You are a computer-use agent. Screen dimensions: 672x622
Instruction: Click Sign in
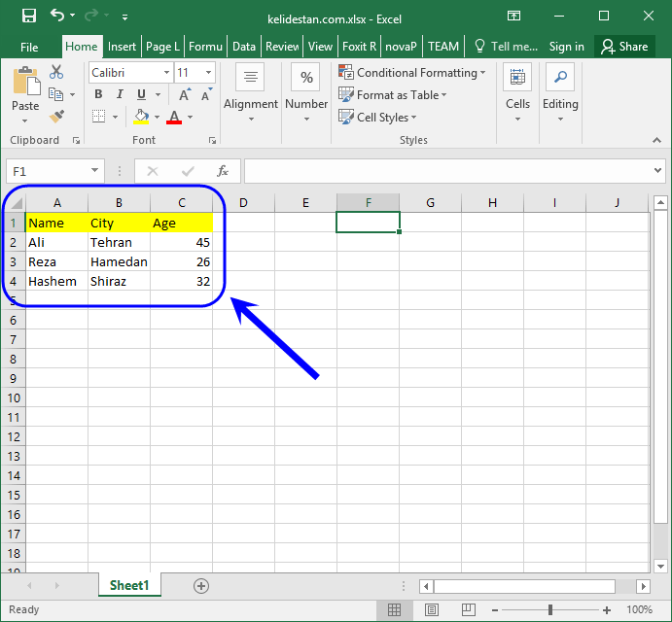click(567, 47)
